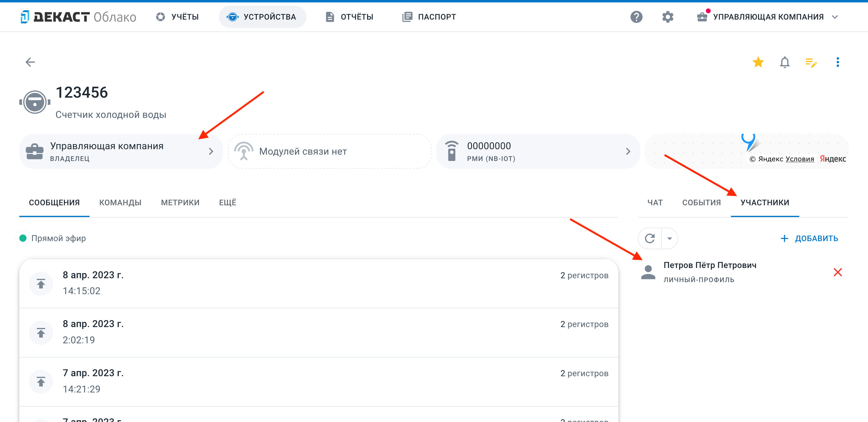The image size is (868, 422).
Task: Open the Устройства section
Action: tap(262, 17)
